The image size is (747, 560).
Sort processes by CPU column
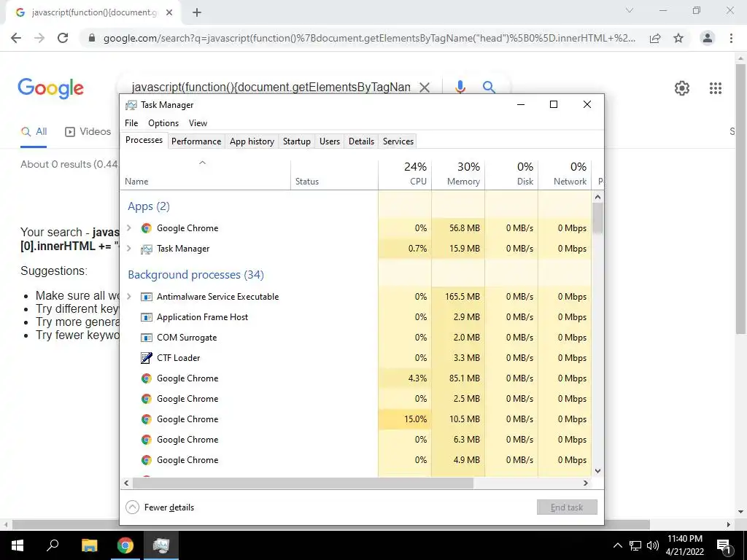(x=405, y=175)
